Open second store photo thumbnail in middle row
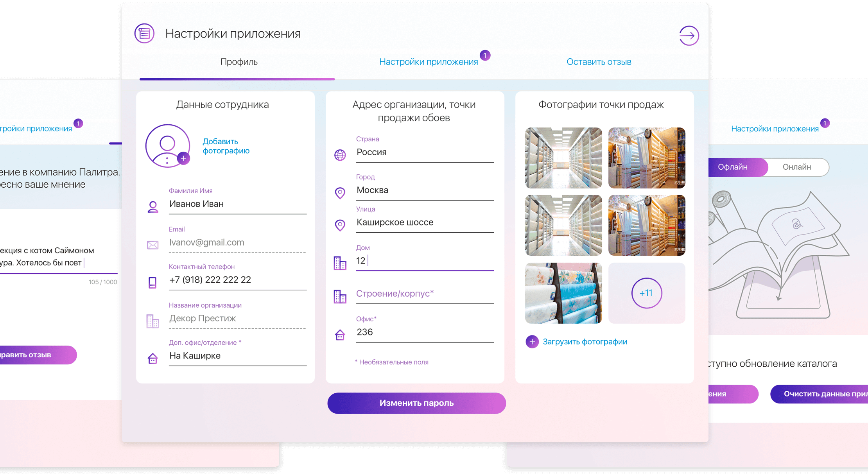The height and width of the screenshot is (475, 868). pyautogui.click(x=647, y=225)
